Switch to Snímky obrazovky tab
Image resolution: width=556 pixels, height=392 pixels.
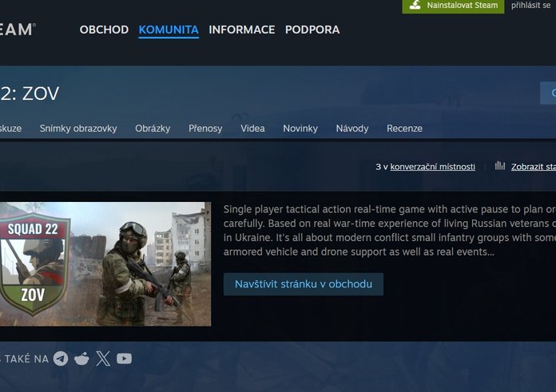pyautogui.click(x=78, y=129)
